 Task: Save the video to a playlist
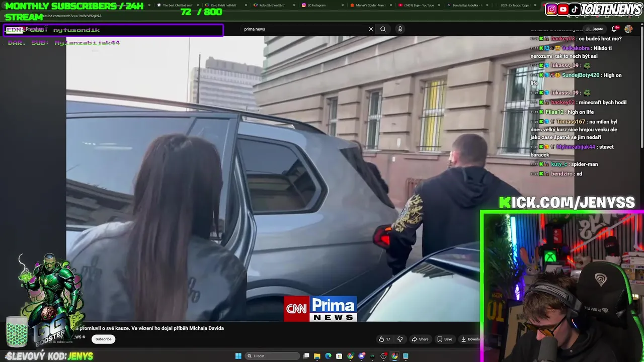coord(444,339)
